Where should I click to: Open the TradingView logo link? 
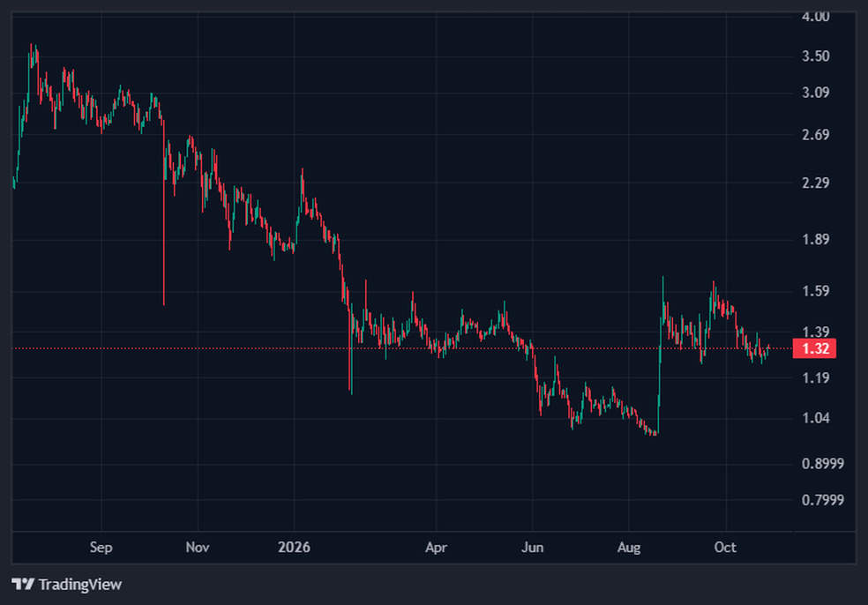(x=66, y=584)
